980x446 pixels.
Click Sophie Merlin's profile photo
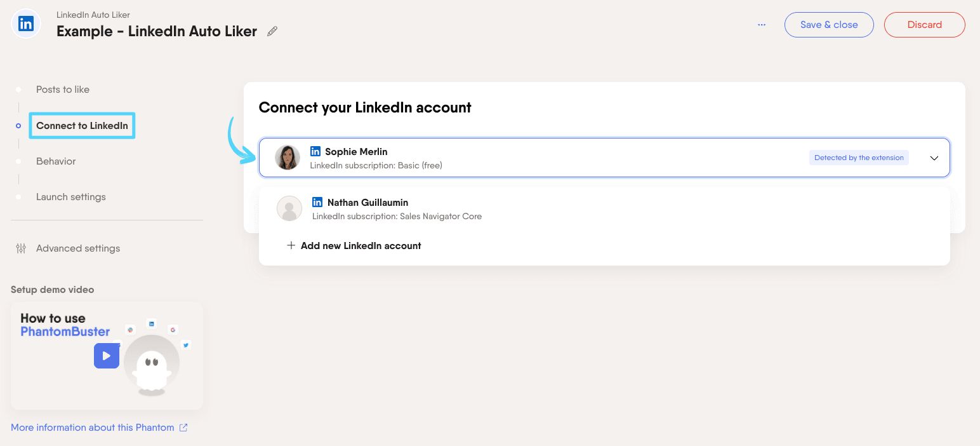tap(288, 158)
